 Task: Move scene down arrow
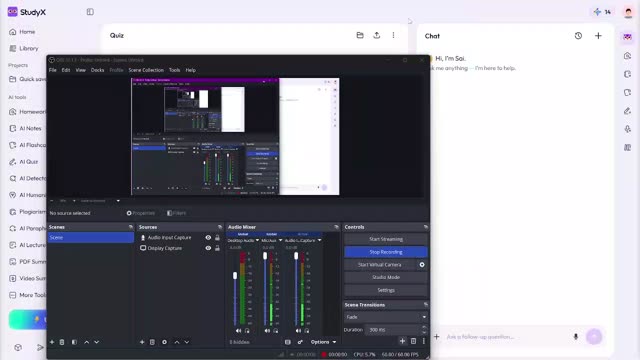97,342
